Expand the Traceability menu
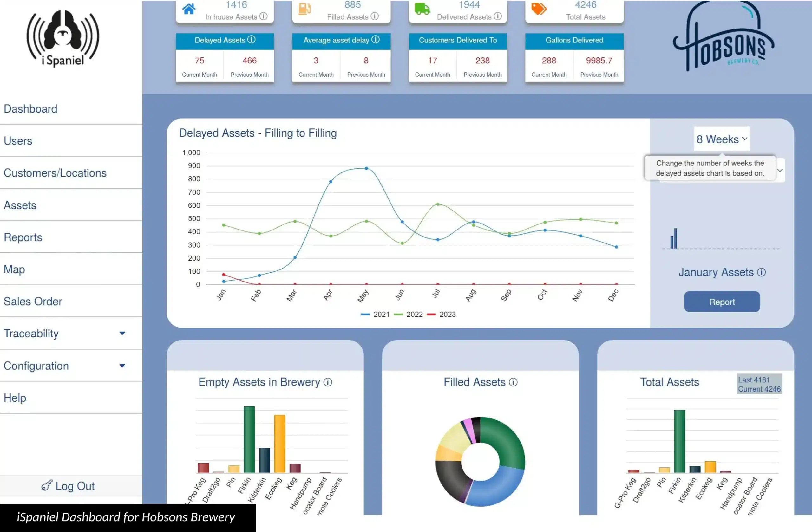 pos(31,334)
